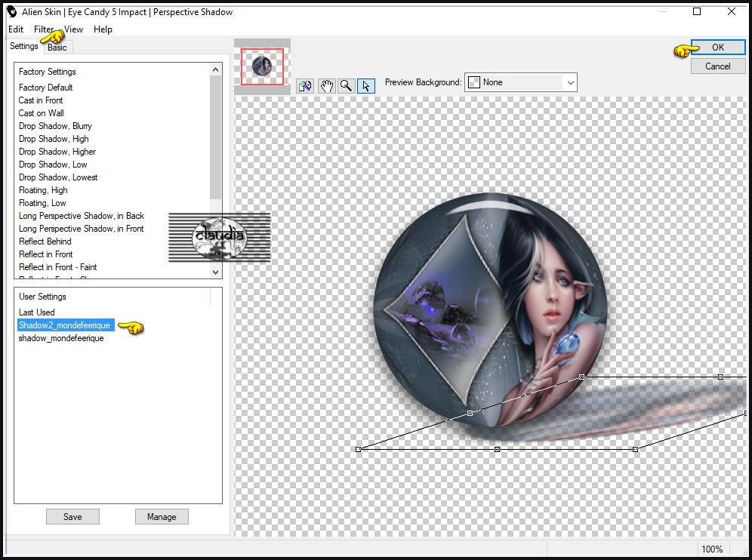Click the 100% zoom level in status bar
The width and height of the screenshot is (752, 560).
tap(712, 549)
